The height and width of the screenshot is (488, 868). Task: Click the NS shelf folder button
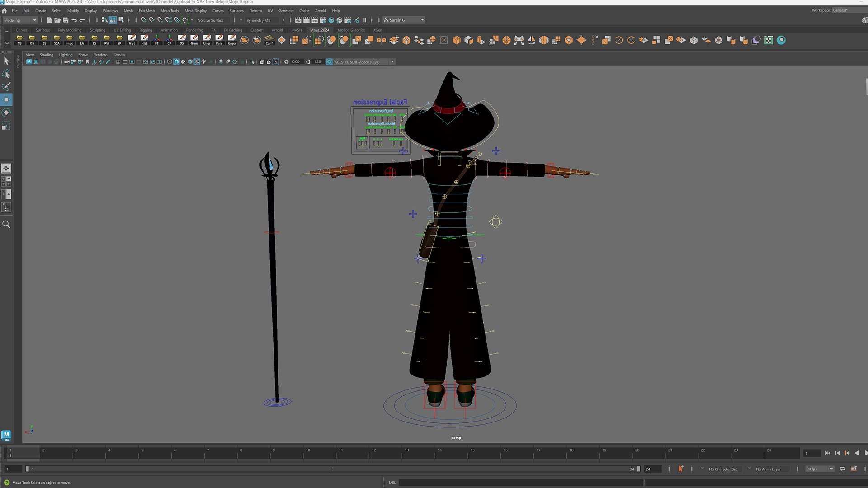[19, 40]
